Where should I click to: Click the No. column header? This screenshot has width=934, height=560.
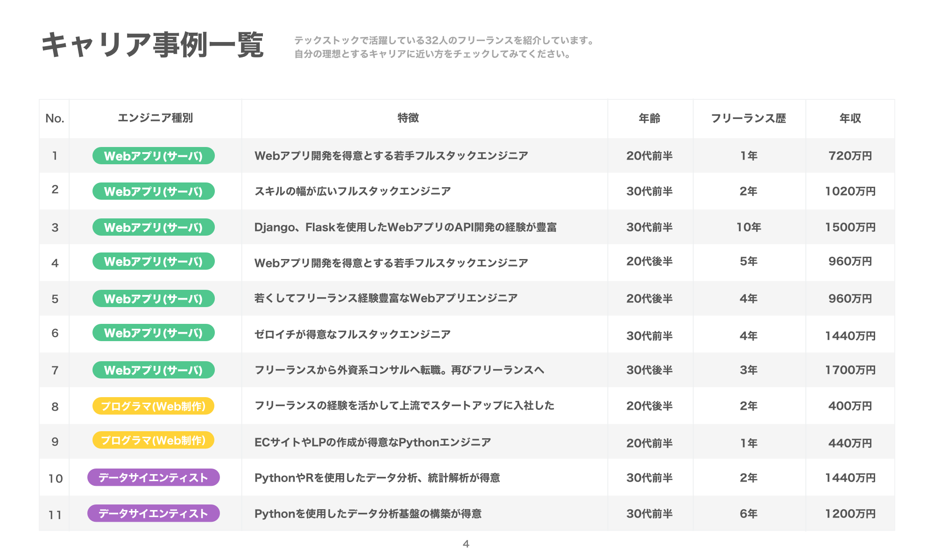point(55,119)
